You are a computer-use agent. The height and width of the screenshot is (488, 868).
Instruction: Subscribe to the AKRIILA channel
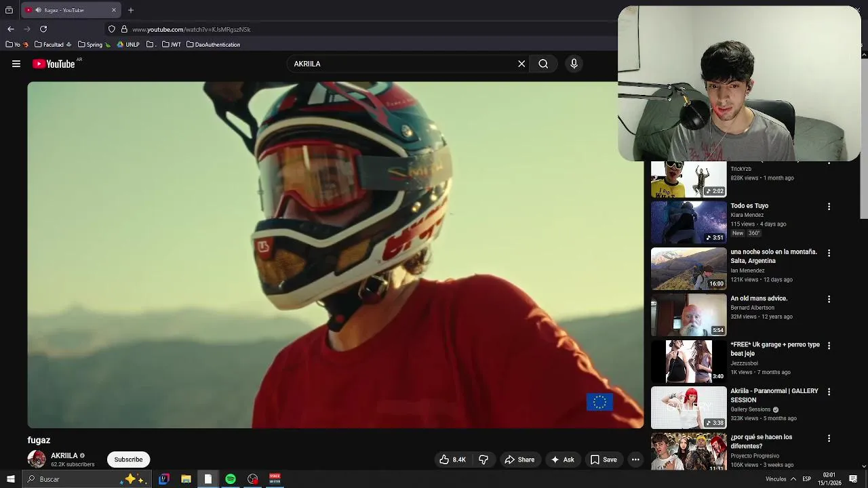(128, 460)
